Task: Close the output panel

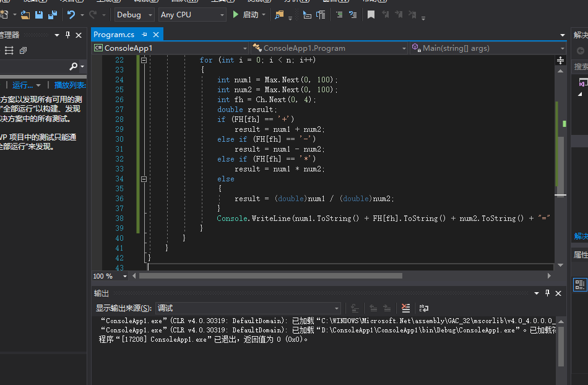Action: coord(558,293)
